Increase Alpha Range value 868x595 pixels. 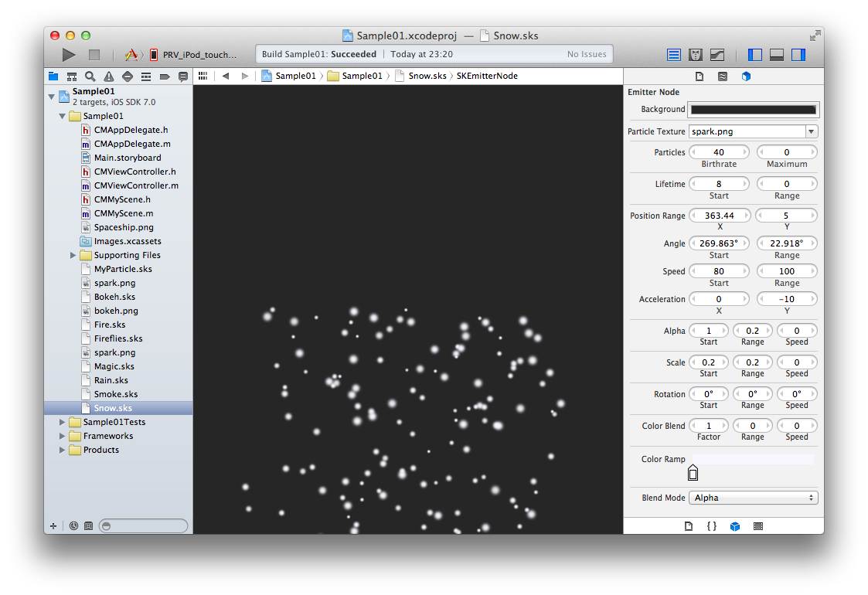(x=770, y=331)
